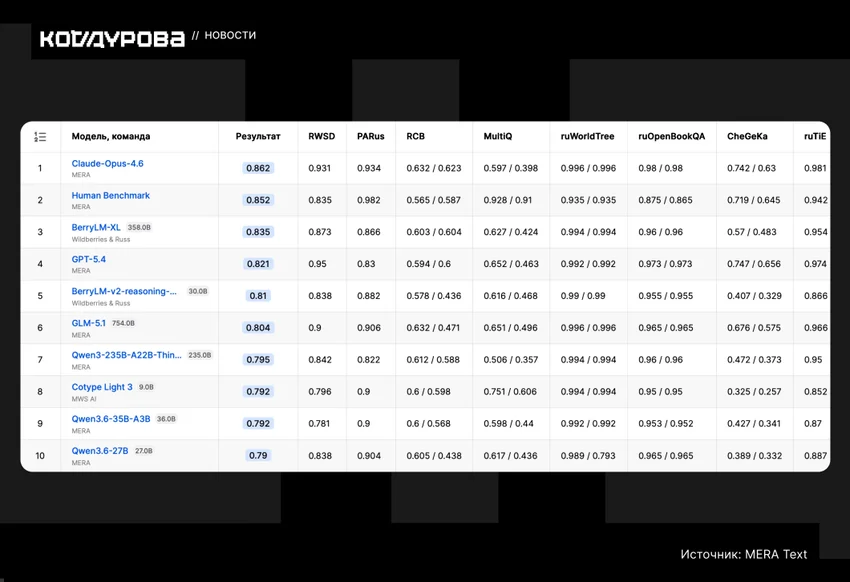Click the 0.747 / 0.656 CheGeKa value

point(754,264)
